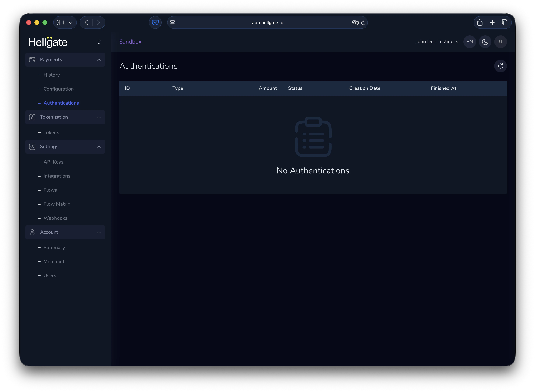Open the Users page
The image size is (535, 392).
[50, 276]
